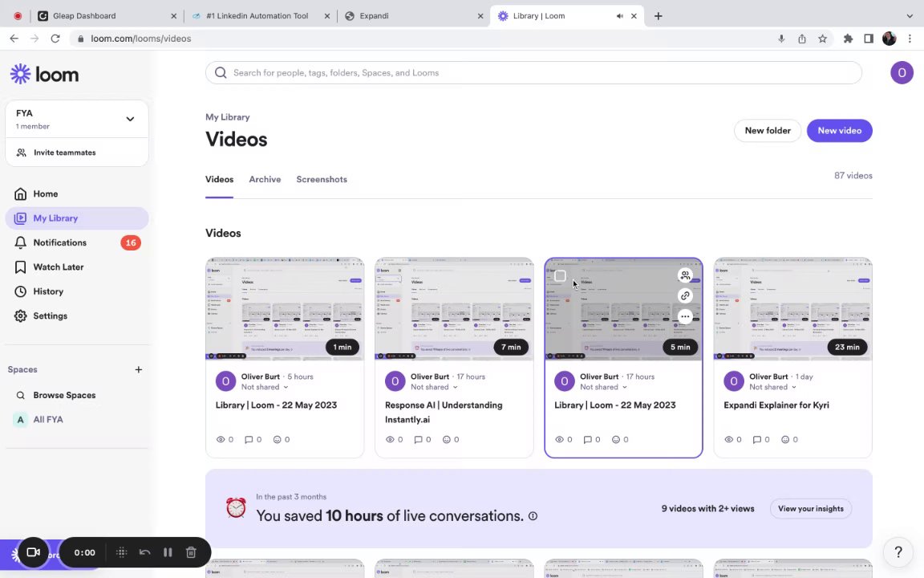The width and height of the screenshot is (924, 578).
Task: Click the drag grip icon in recorder bar
Action: tap(121, 552)
